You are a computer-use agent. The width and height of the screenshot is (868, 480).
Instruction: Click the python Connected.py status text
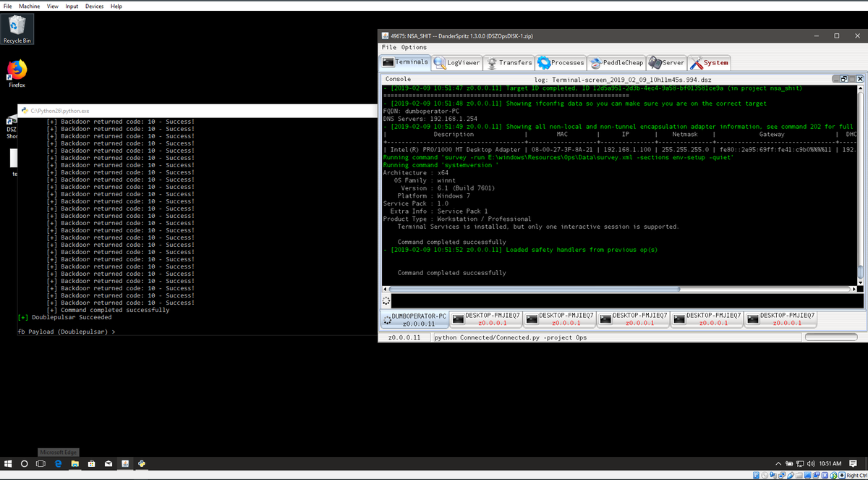511,337
